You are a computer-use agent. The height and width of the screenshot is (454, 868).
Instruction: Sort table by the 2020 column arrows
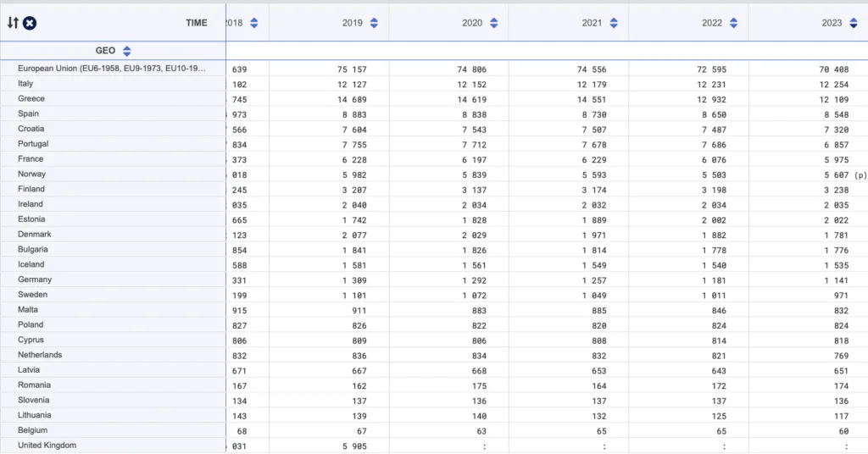[x=493, y=23]
